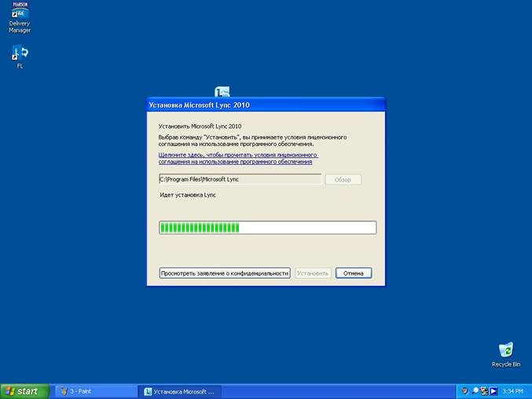The image size is (532, 399).
Task: Click the tray icon left of the blue play arrow
Action: (x=484, y=391)
